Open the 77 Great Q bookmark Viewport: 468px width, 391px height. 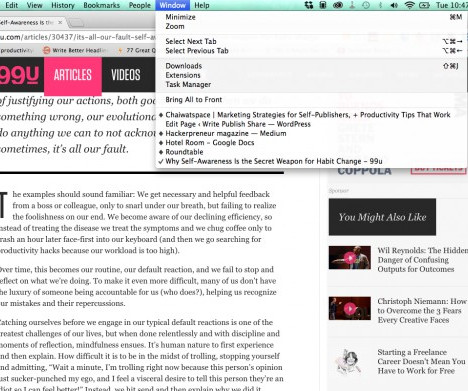(x=137, y=50)
